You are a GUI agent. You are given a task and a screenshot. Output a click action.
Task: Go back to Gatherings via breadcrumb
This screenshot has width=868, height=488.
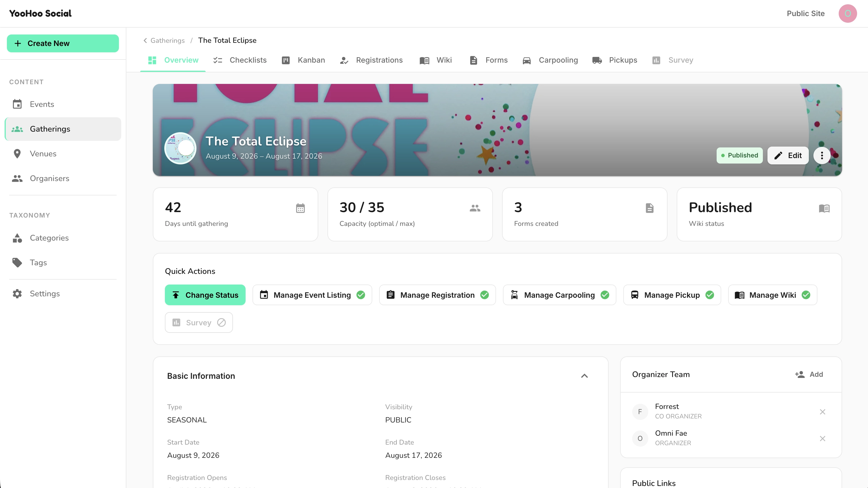(x=167, y=41)
